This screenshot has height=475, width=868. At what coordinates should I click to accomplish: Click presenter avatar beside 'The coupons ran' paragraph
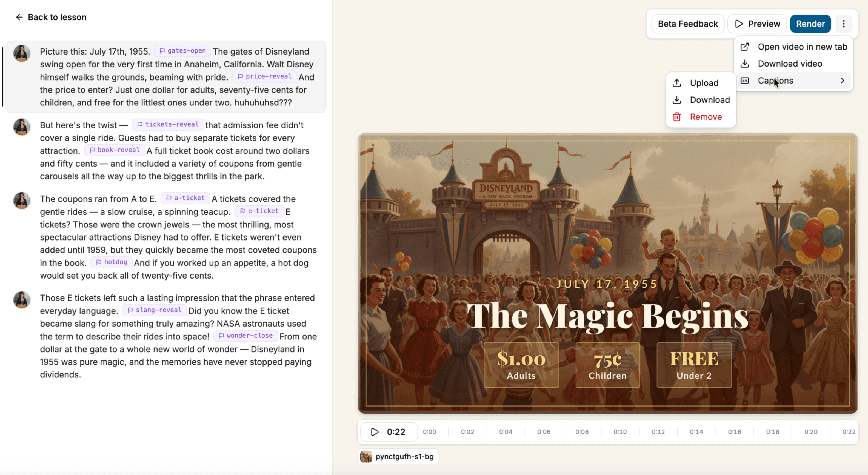click(22, 201)
